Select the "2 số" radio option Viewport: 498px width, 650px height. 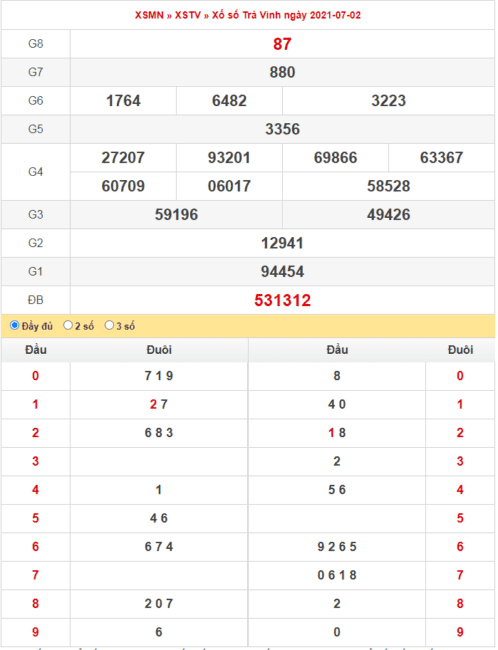tap(68, 325)
